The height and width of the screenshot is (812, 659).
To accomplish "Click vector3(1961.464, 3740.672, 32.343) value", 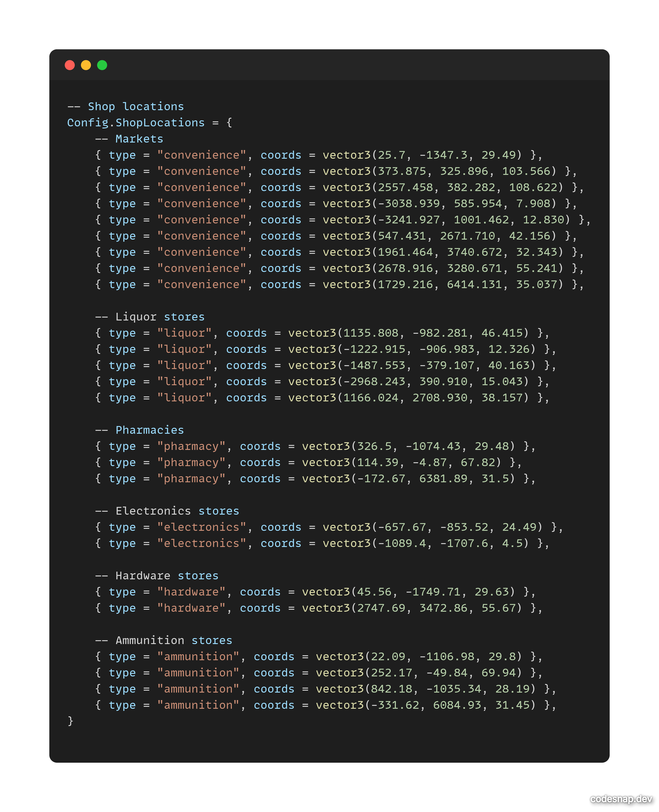I will coord(443,252).
